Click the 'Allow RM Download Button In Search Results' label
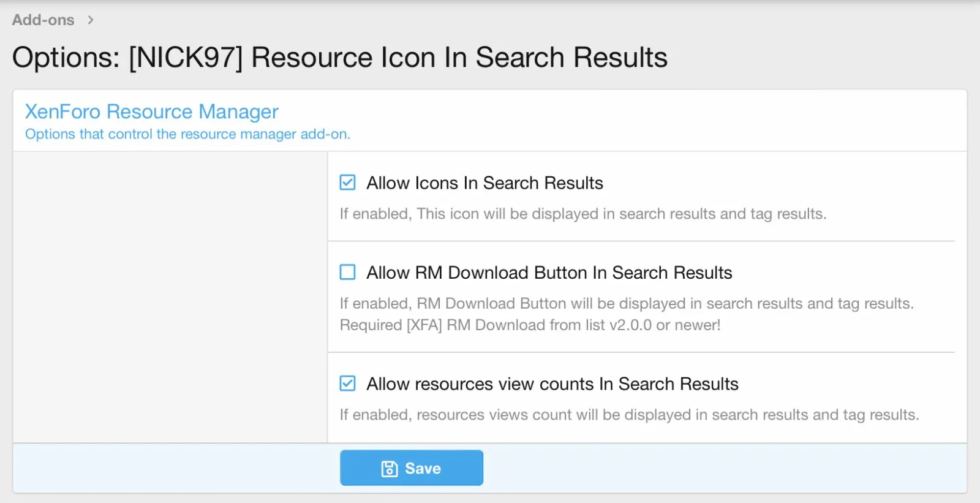This screenshot has width=980, height=503. (x=549, y=273)
